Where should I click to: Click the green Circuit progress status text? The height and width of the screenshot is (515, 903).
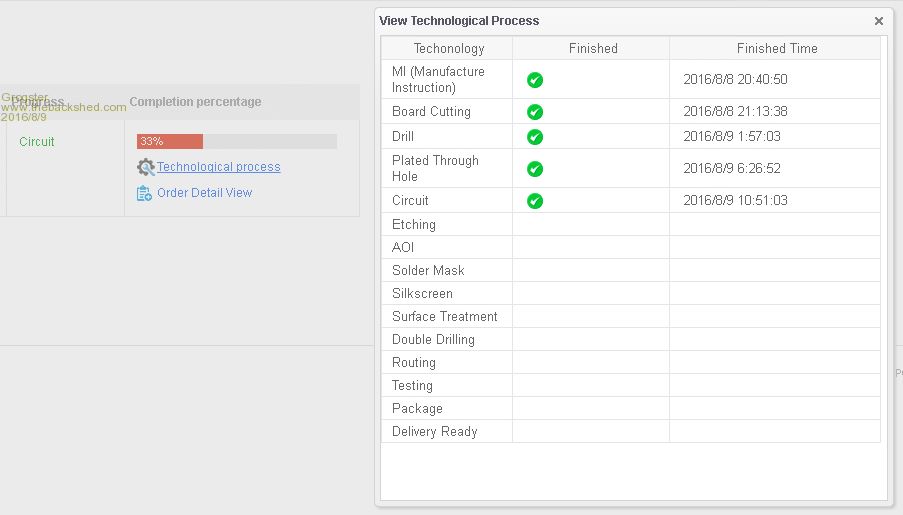pyautogui.click(x=37, y=142)
